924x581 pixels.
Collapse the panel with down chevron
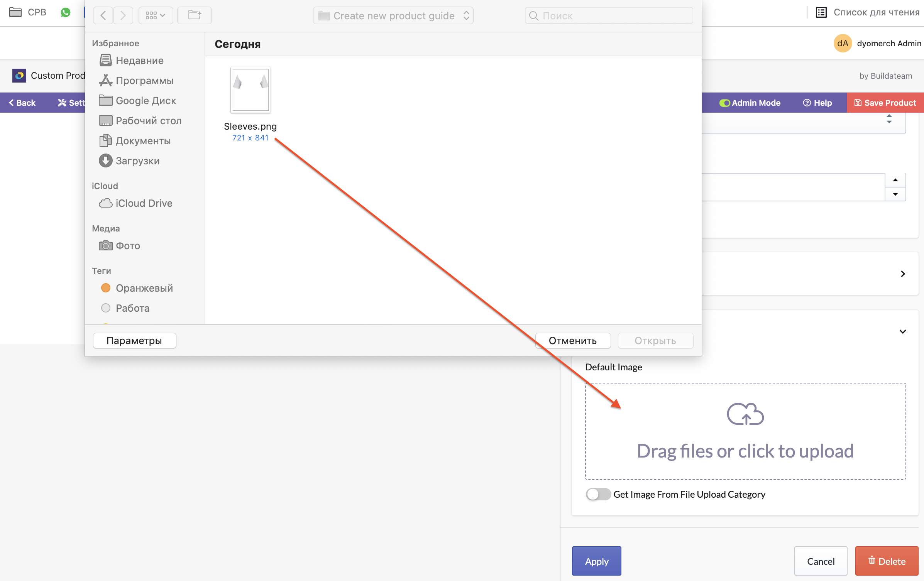point(903,331)
